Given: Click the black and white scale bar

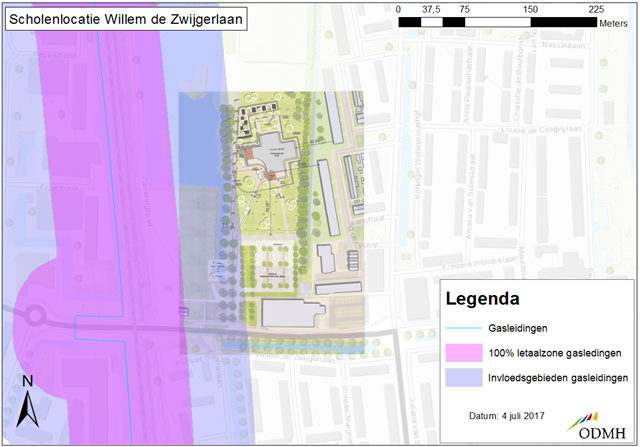Looking at the screenshot, I should pyautogui.click(x=498, y=22).
